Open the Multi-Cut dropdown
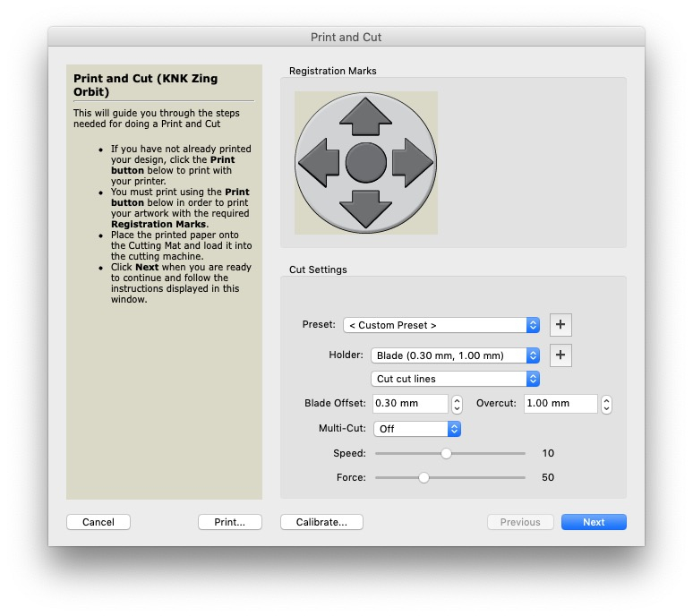 [x=417, y=429]
